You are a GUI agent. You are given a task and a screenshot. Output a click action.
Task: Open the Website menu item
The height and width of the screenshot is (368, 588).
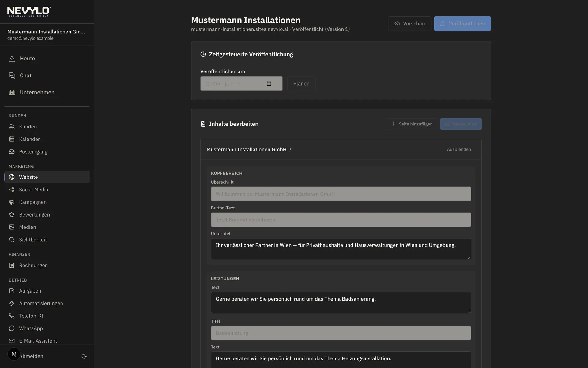click(47, 177)
